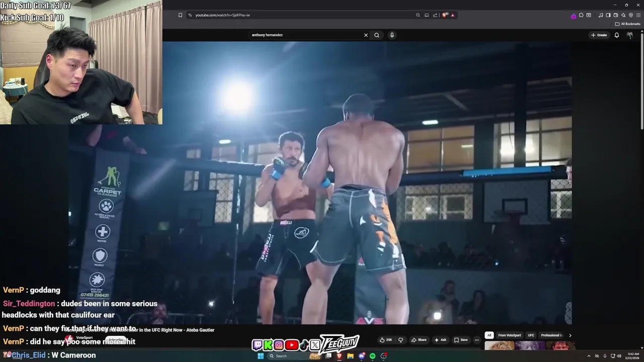Click the Share button under the video
Screen dimensions: 644x362
coord(419,340)
